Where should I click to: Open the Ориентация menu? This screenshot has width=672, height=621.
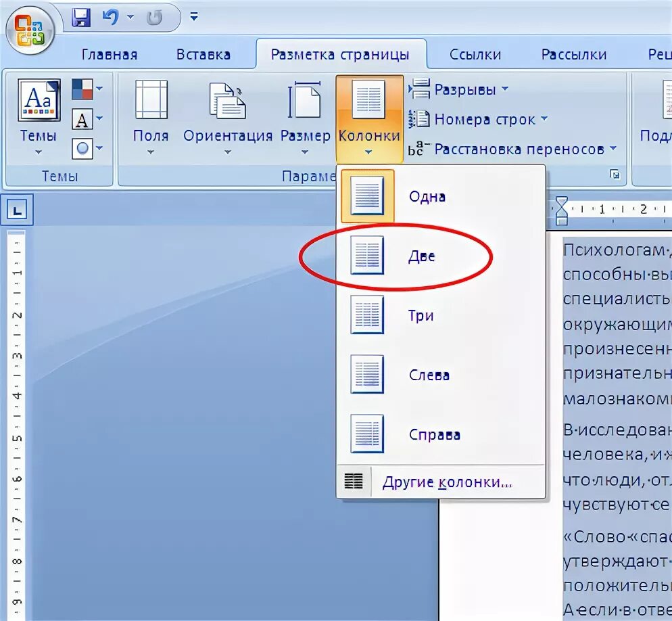coord(228,117)
